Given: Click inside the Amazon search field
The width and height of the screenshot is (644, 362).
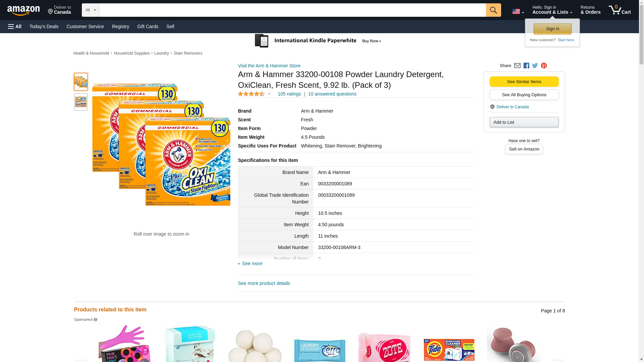Looking at the screenshot, I should (292, 10).
